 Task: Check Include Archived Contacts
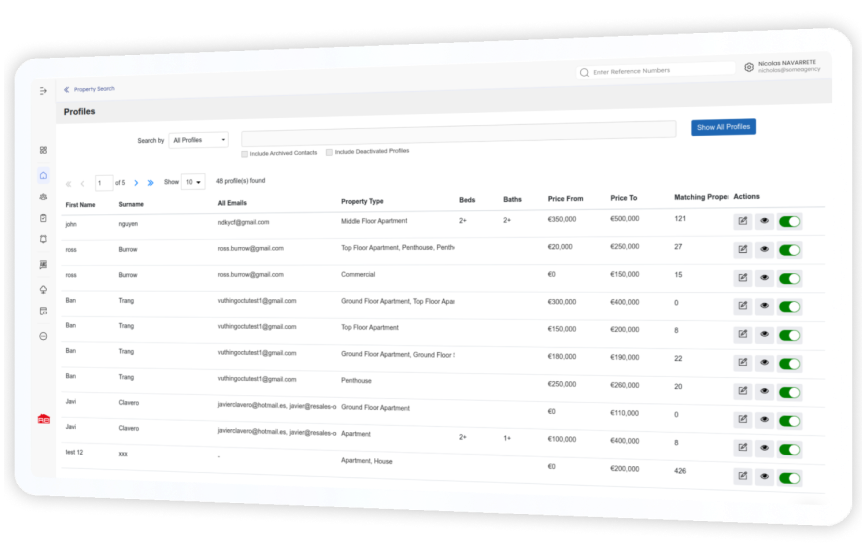(245, 154)
